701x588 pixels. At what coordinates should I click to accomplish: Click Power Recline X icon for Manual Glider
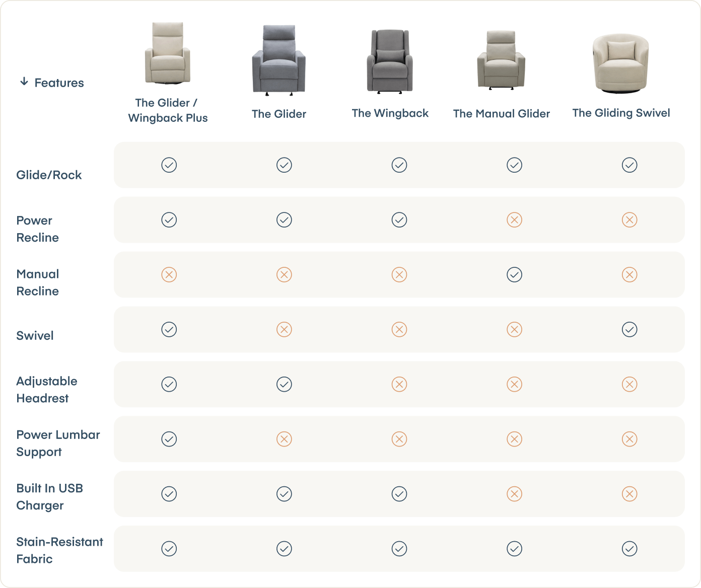tap(514, 220)
